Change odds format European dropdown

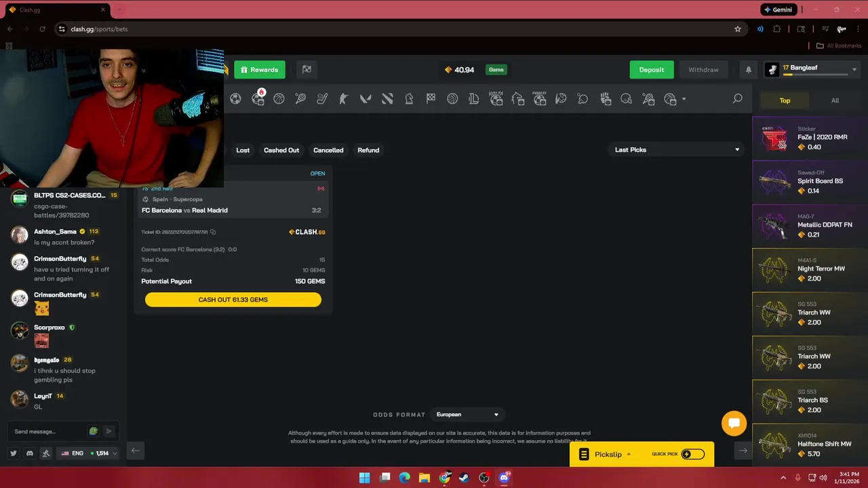(x=467, y=415)
